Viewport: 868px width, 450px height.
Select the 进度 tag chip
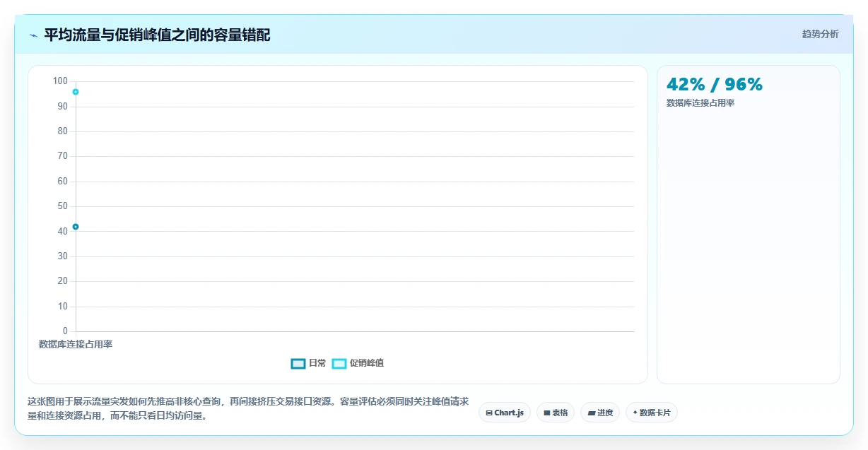(600, 413)
